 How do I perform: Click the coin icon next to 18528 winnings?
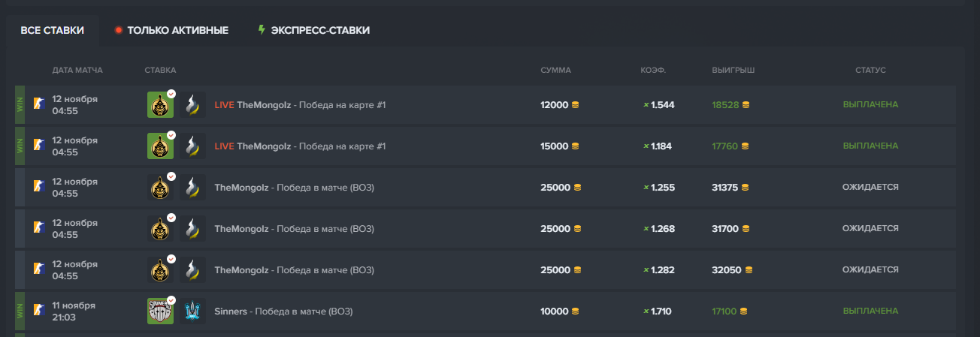coord(746,105)
